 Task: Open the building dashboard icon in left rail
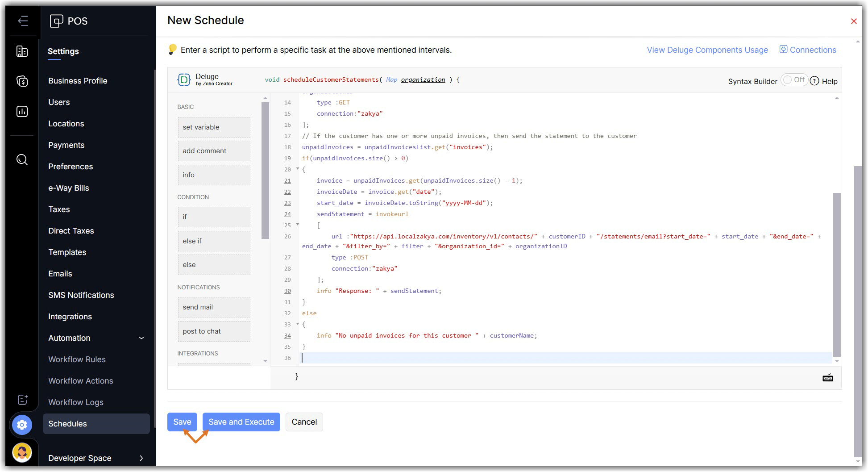[22, 51]
